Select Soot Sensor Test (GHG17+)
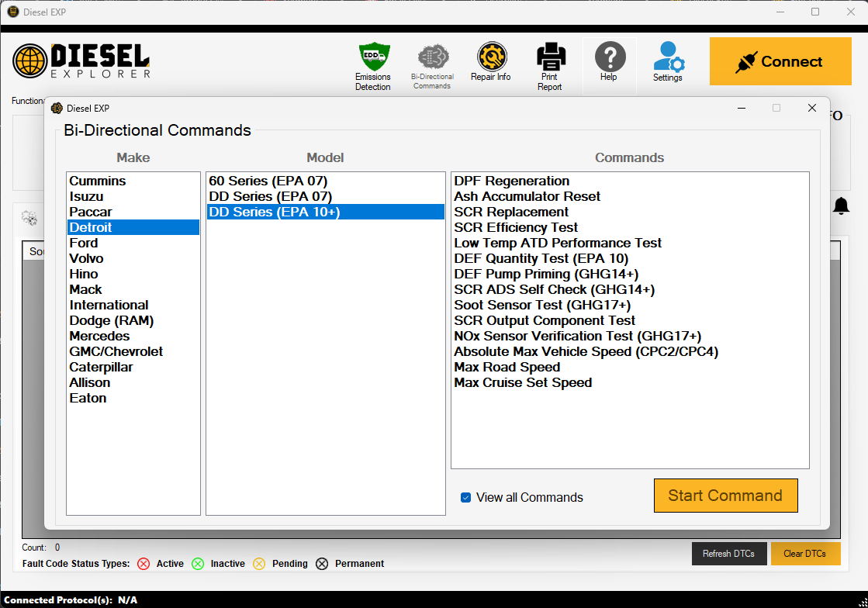The image size is (868, 608). tap(630, 305)
